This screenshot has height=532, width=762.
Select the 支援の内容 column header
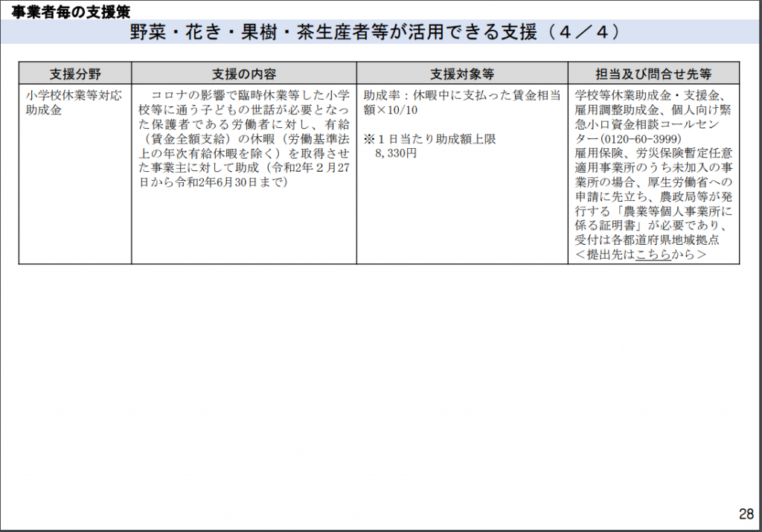pyautogui.click(x=243, y=73)
